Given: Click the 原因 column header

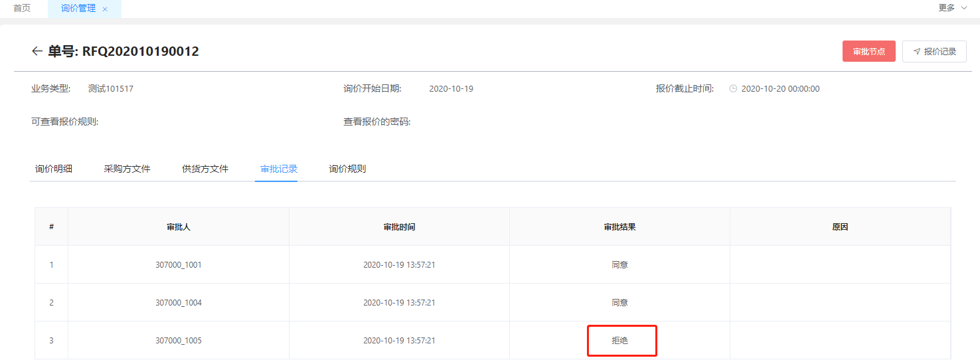Looking at the screenshot, I should (x=840, y=226).
